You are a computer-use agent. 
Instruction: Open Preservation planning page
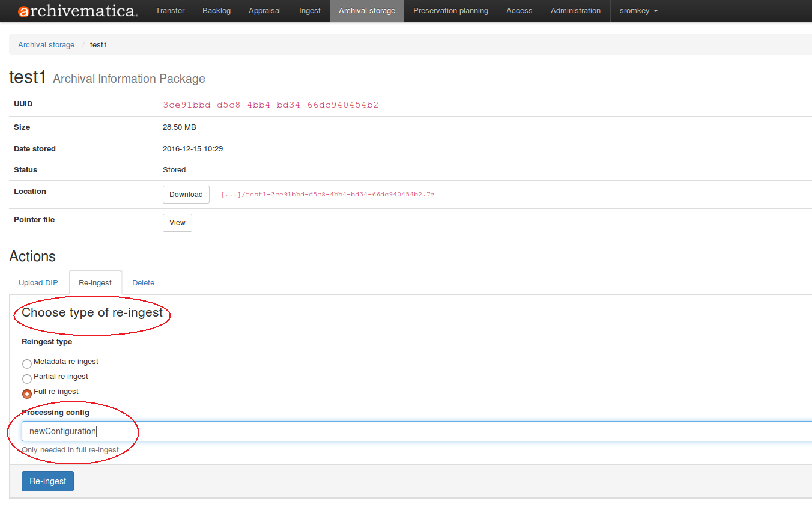[450, 11]
